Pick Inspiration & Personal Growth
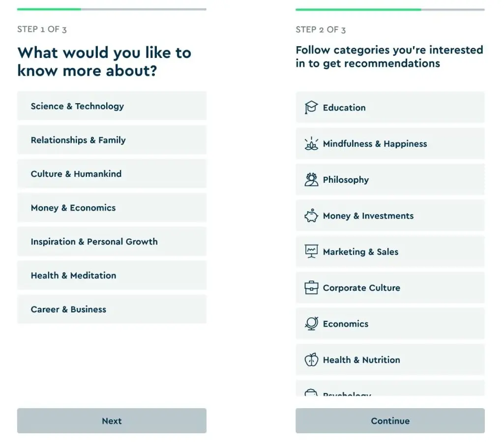This screenshot has height=446, width=504. [112, 241]
